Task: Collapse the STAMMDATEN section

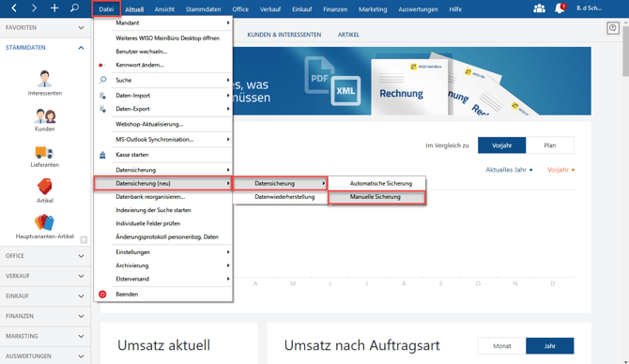Action: click(45, 47)
